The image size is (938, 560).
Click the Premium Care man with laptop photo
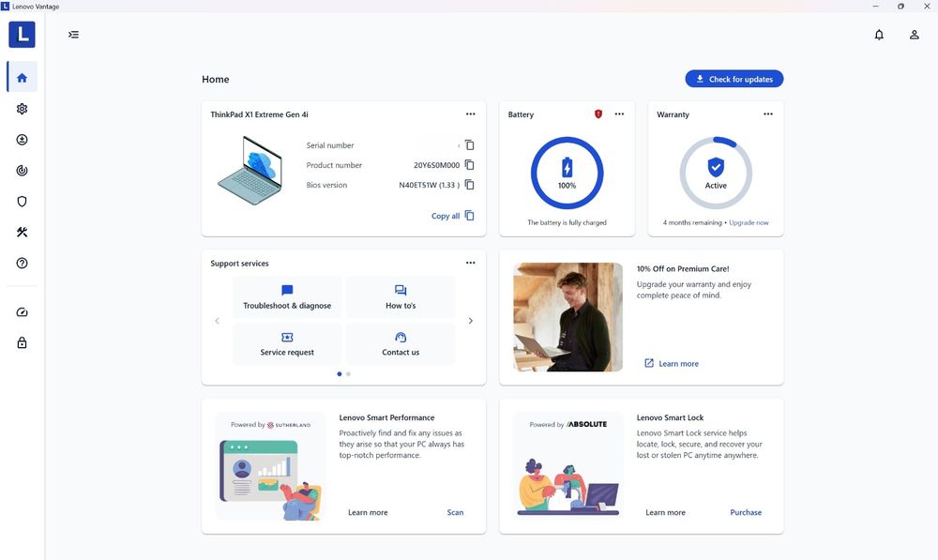pos(567,317)
